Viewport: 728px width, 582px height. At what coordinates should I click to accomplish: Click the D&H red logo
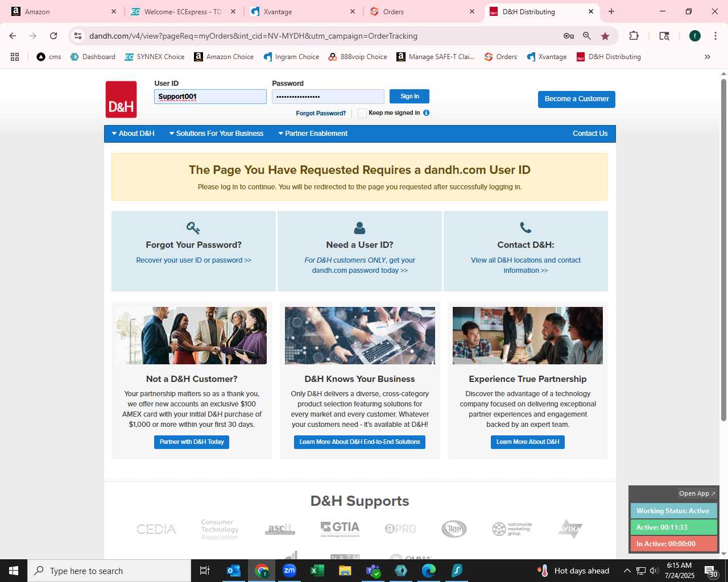click(121, 99)
